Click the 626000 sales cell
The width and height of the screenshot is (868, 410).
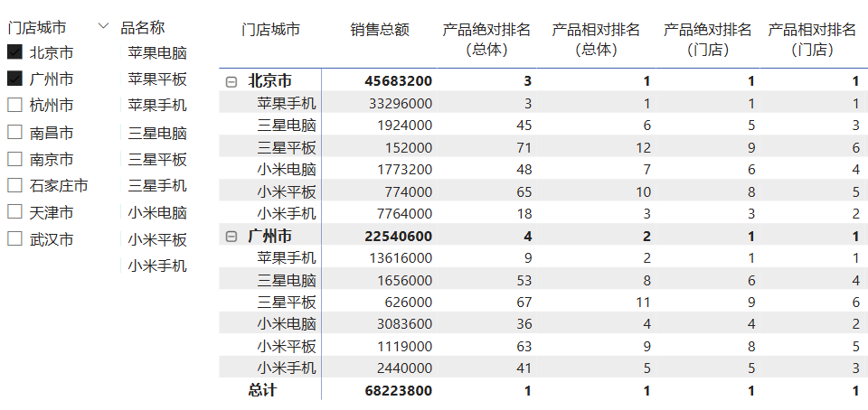[x=409, y=303]
